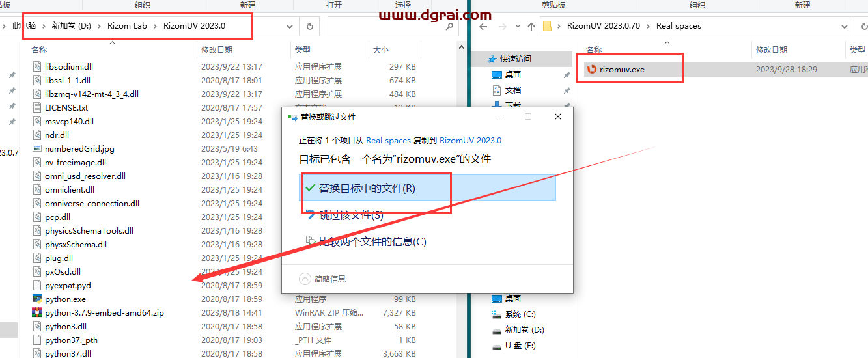Sort right window by 名称 column
The image size is (868, 358).
(594, 49)
